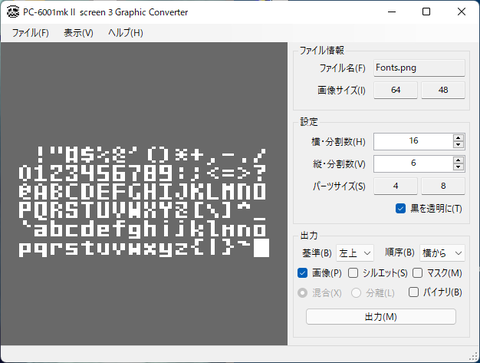Click the ファイル情報 group label
The width and height of the screenshot is (480, 363).
(x=322, y=51)
